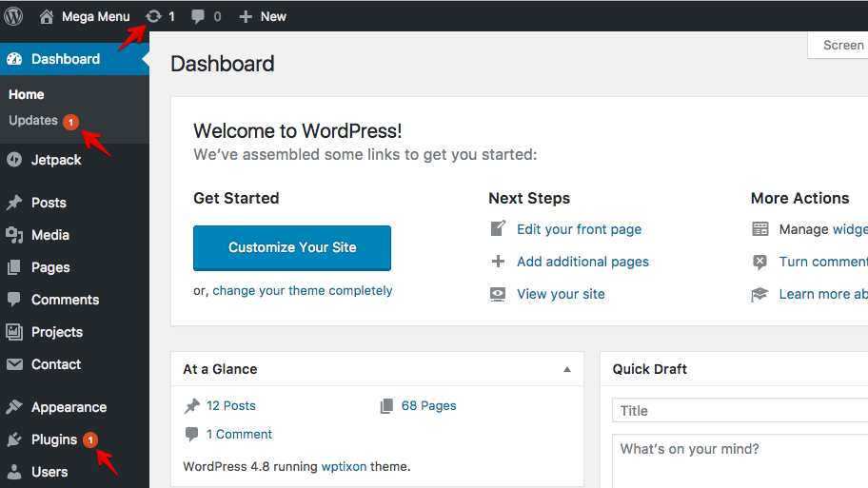Click the Posts pushpin icon in sidebar
This screenshot has height=488, width=868.
pos(14,203)
